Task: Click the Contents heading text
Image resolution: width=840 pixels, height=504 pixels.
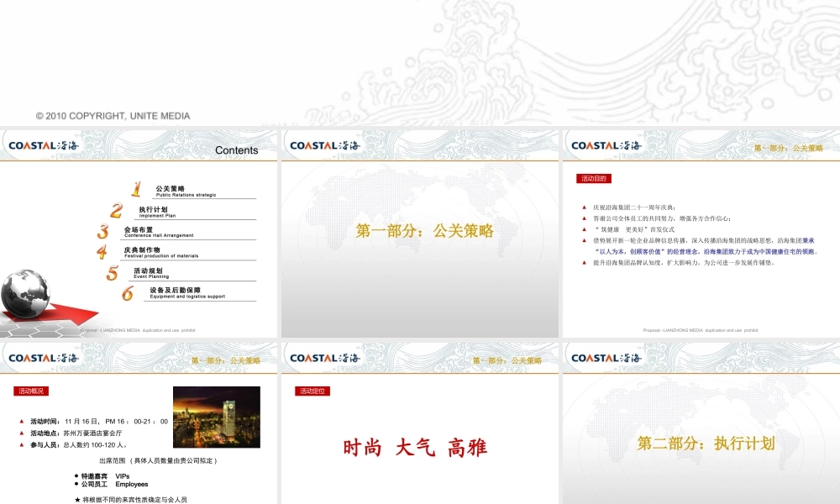Action: (x=236, y=150)
